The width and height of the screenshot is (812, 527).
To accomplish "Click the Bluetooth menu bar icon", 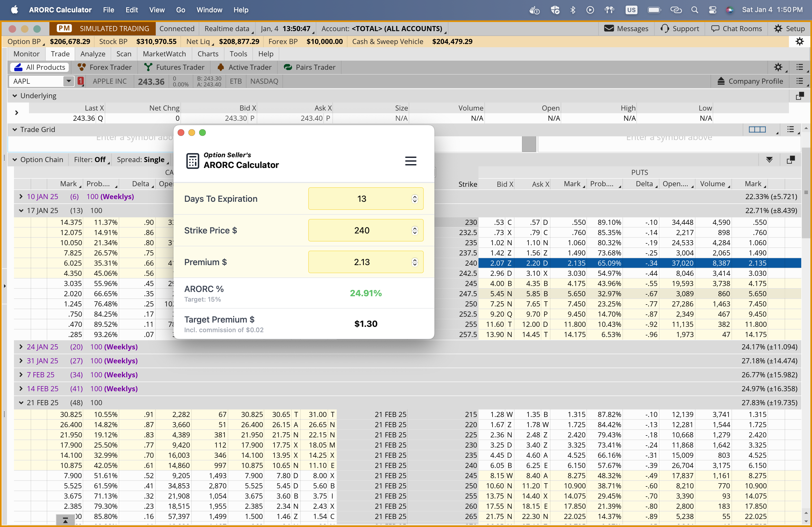I will pos(573,10).
